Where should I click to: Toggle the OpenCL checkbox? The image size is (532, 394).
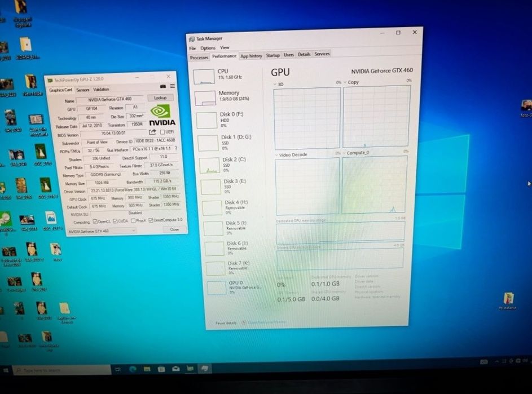tap(95, 222)
